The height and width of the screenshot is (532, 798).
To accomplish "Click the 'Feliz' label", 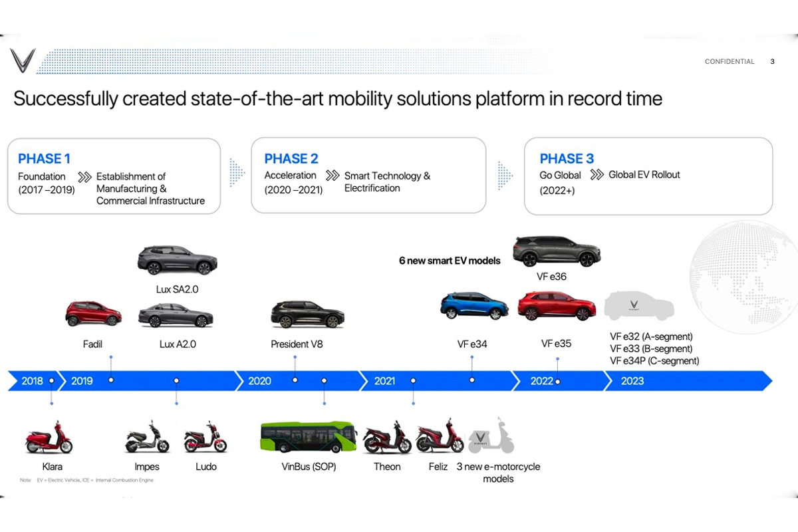I will [438, 467].
